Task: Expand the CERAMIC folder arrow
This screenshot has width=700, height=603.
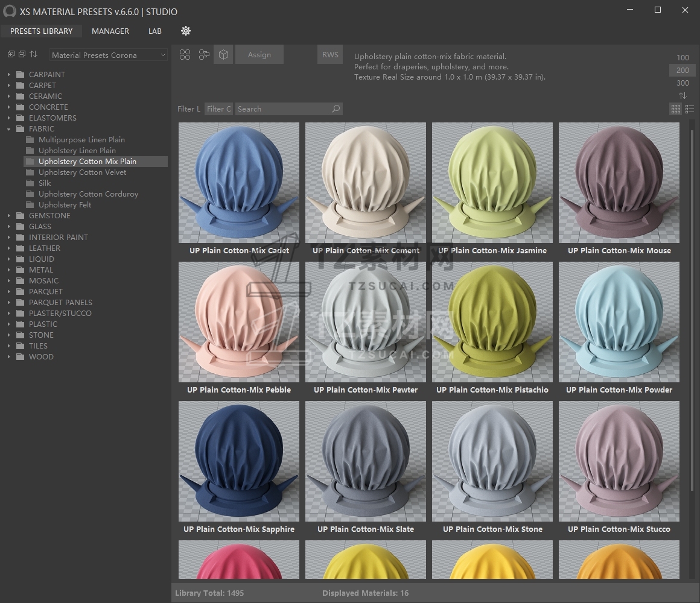Action: (8, 96)
